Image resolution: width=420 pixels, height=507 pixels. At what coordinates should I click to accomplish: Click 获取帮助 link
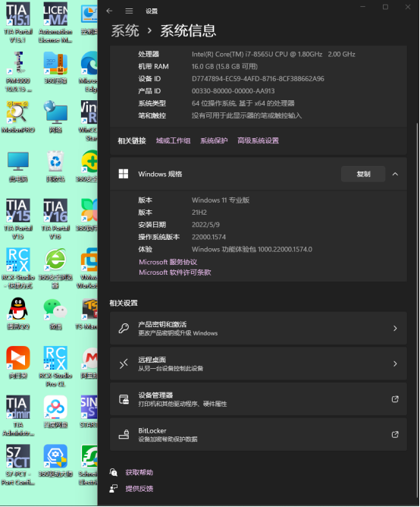coord(139,472)
